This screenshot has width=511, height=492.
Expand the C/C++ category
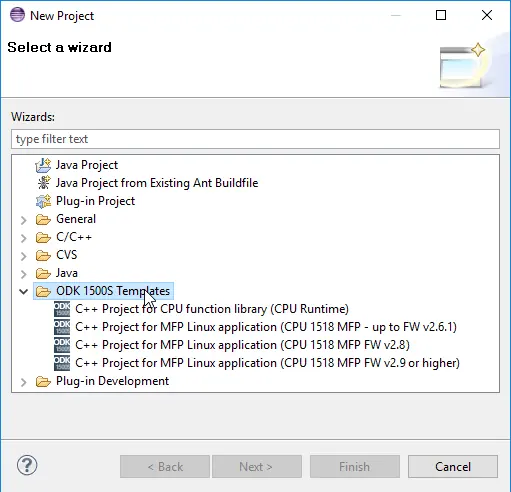tap(23, 238)
